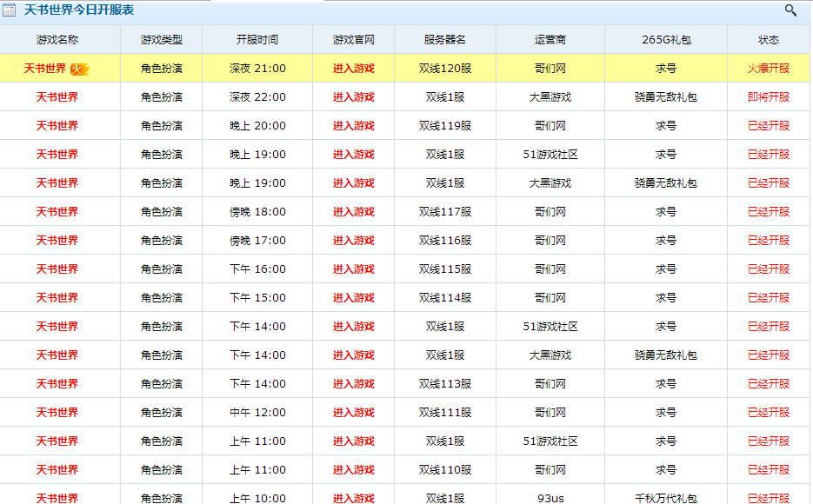813x504 pixels.
Task: Click 进入游戏 in the 双线116服 row
Action: [353, 241]
